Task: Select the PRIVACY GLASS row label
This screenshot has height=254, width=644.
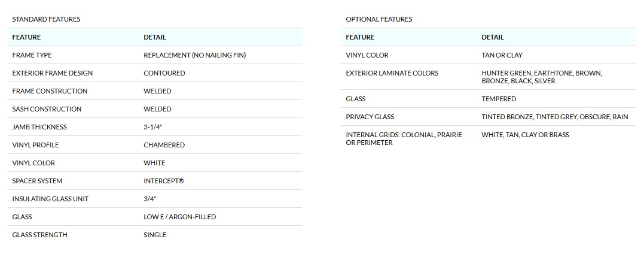Action: tap(370, 117)
